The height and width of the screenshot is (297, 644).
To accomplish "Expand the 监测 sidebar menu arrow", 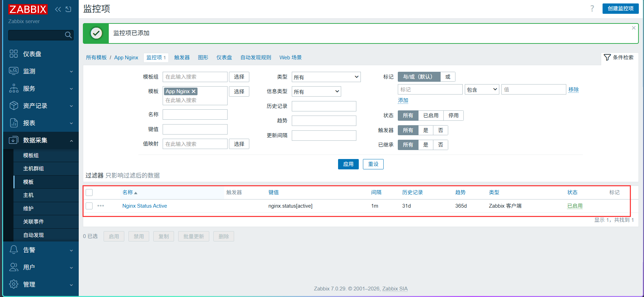I will (71, 71).
